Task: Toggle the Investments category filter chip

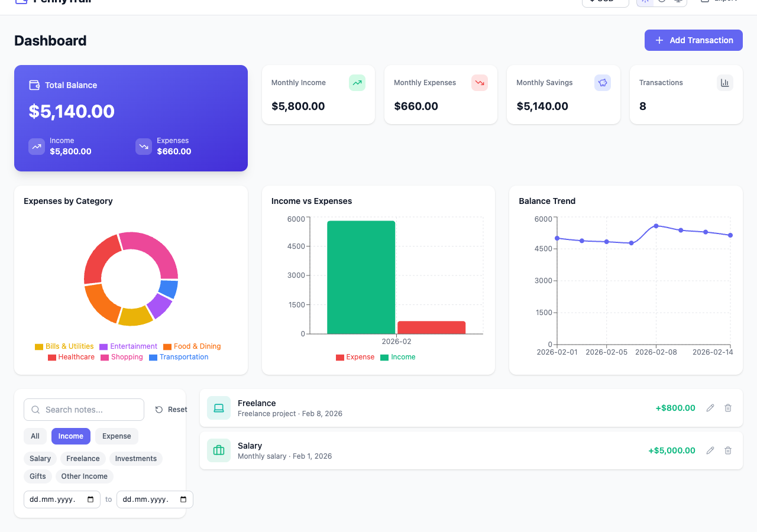Action: click(x=136, y=459)
